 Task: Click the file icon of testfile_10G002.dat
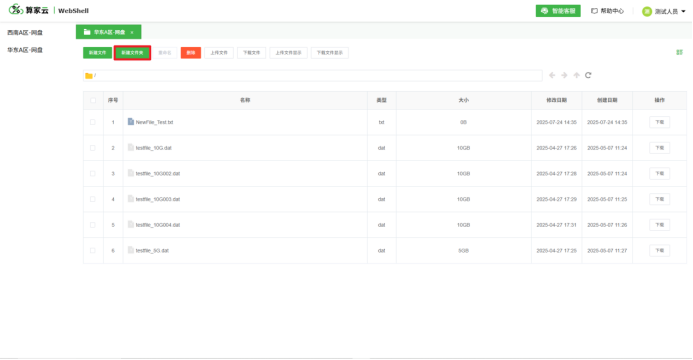[131, 173]
